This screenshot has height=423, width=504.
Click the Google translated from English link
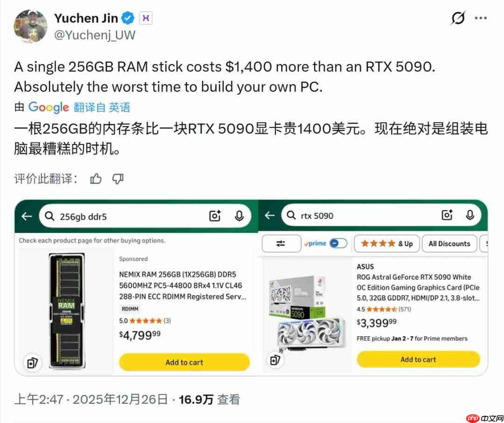click(102, 107)
